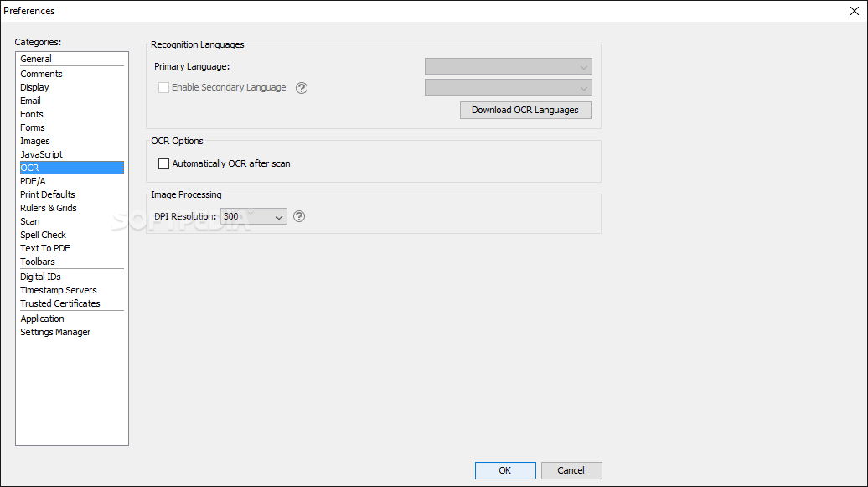This screenshot has height=487, width=868.
Task: Toggle Enable Secondary Language checkbox
Action: 163,87
